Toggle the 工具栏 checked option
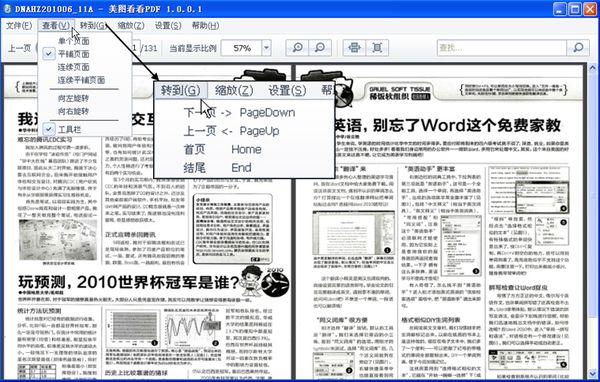This screenshot has width=600, height=382. coord(70,129)
